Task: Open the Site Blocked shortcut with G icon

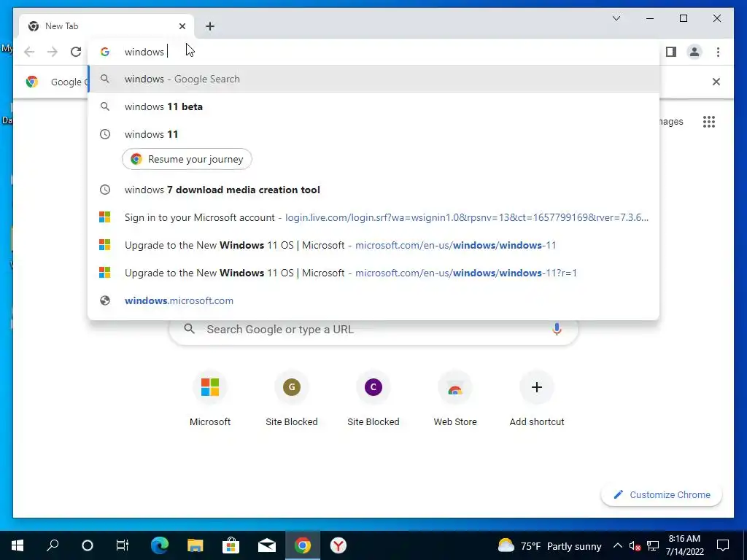Action: [292, 399]
